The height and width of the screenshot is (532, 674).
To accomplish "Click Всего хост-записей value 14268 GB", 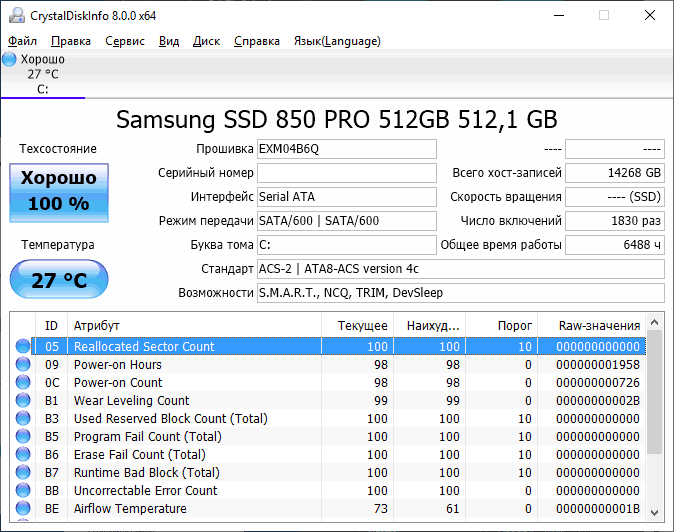I will pyautogui.click(x=615, y=173).
